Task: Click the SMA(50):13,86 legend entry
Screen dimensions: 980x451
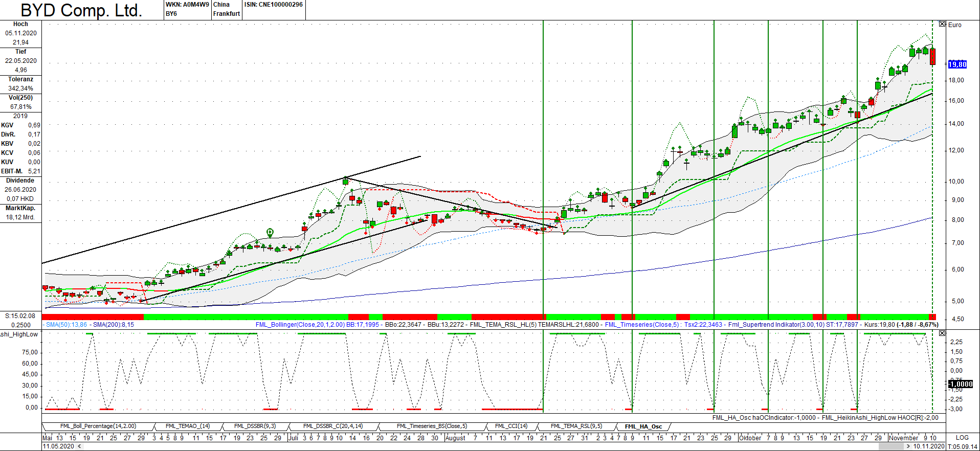Action: point(66,325)
